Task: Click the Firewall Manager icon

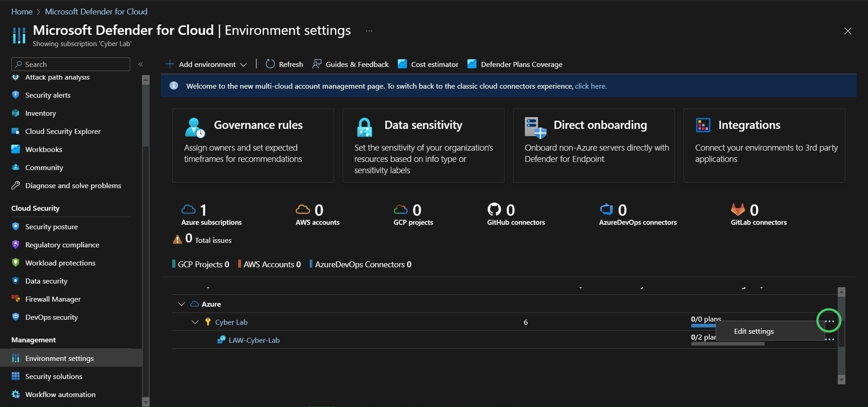Action: point(16,299)
